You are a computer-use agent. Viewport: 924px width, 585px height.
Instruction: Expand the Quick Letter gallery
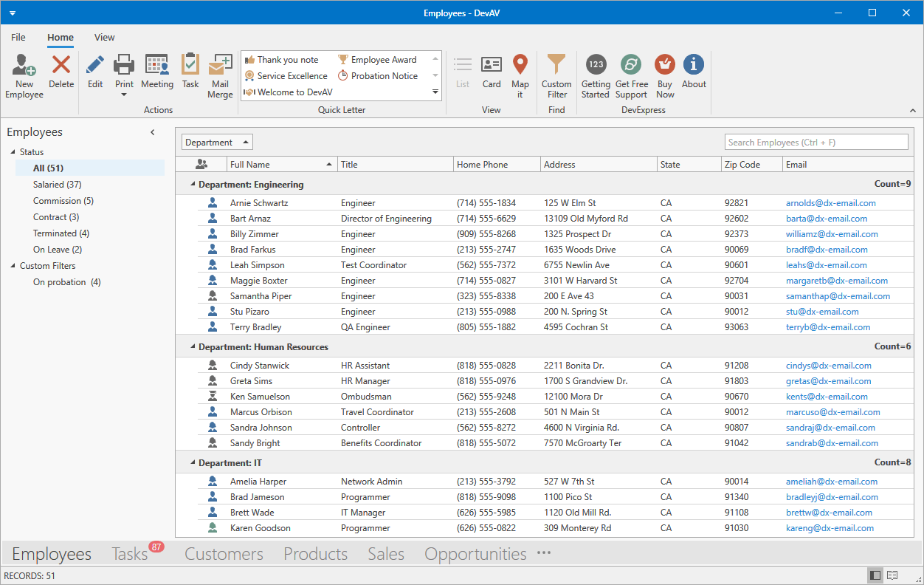click(x=435, y=92)
